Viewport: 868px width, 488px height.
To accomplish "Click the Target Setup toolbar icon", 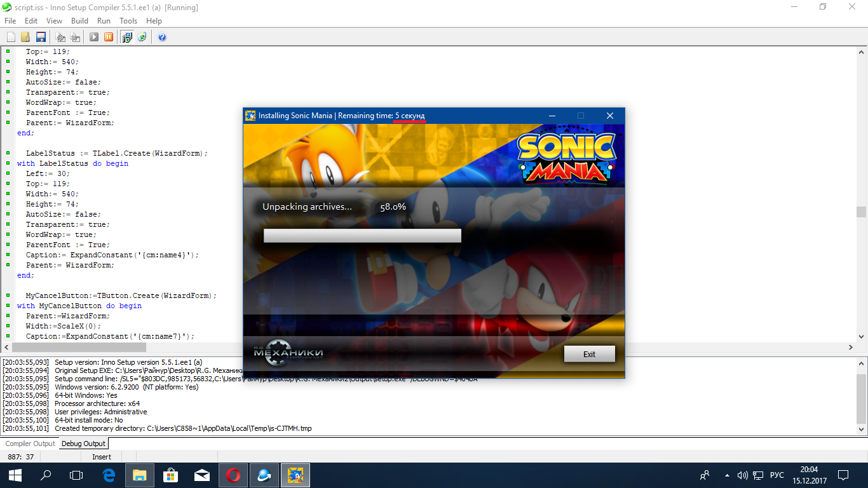I will pyautogui.click(x=127, y=37).
